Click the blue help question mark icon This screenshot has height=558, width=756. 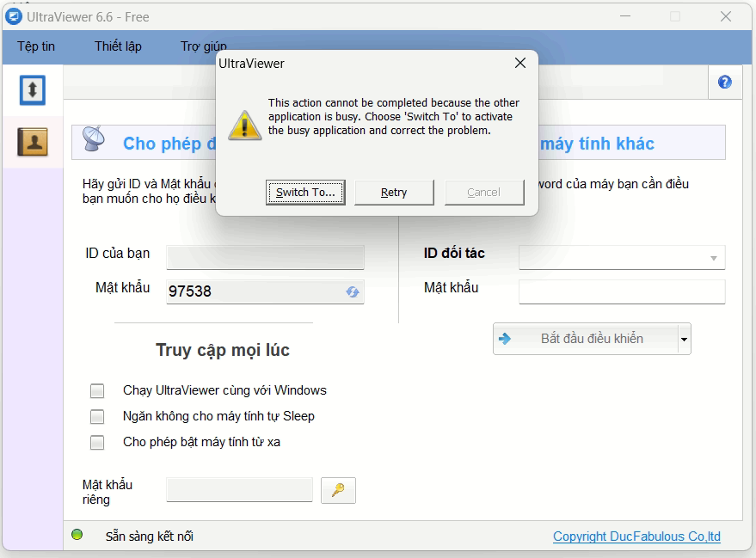coord(724,82)
